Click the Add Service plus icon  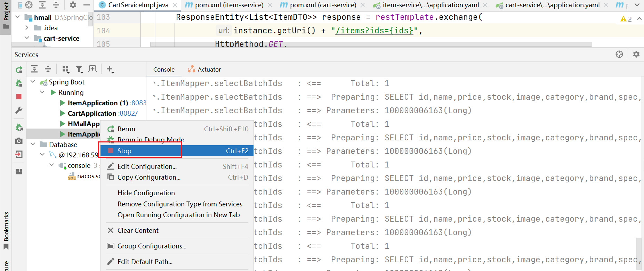click(110, 69)
